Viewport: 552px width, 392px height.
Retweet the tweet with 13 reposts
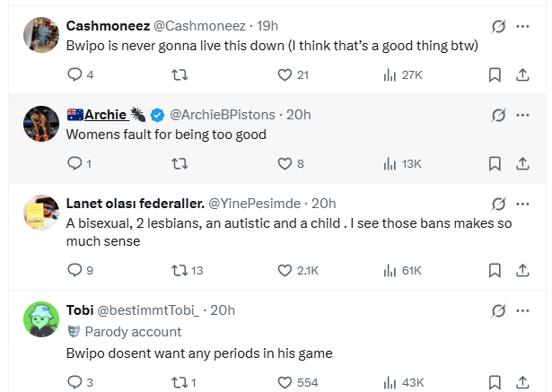coord(180,269)
